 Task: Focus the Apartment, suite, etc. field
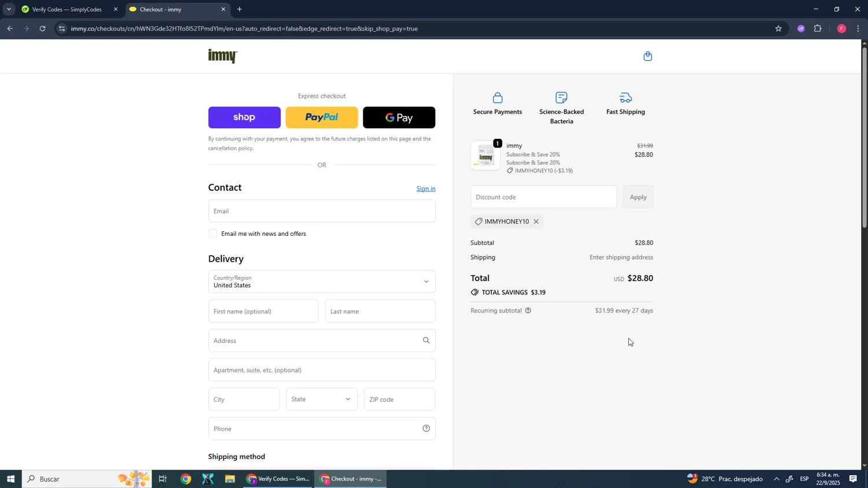click(x=322, y=370)
